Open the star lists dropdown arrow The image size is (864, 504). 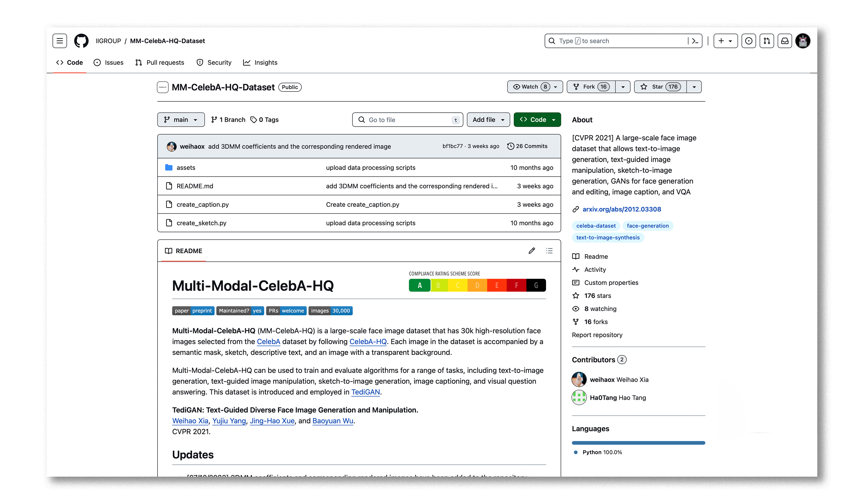coord(694,87)
